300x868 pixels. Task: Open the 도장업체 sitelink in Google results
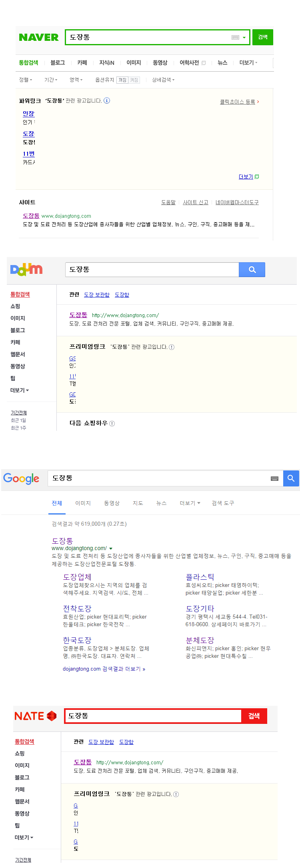pos(77,577)
